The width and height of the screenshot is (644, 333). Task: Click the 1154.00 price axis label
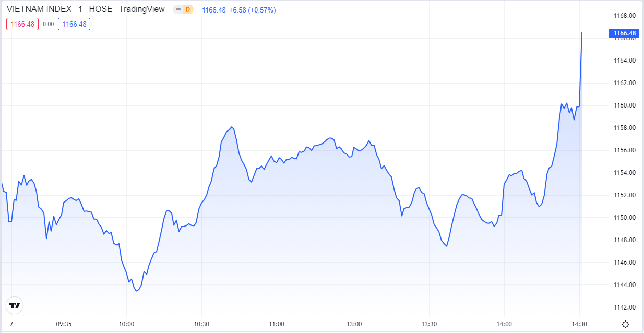coord(625,173)
